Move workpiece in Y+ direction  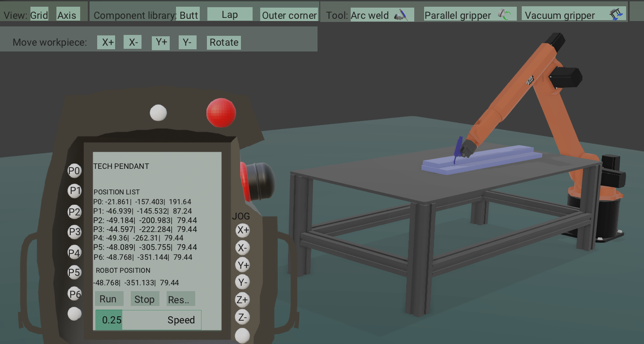161,43
